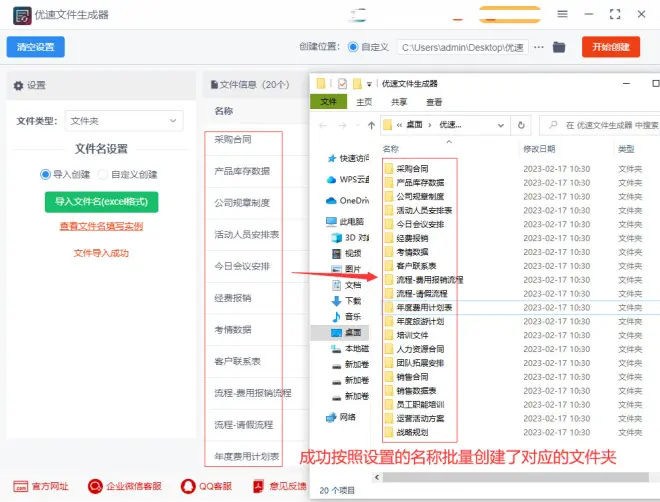
Task: Expand the Explorer address bar history dropdown
Action: coord(501,125)
